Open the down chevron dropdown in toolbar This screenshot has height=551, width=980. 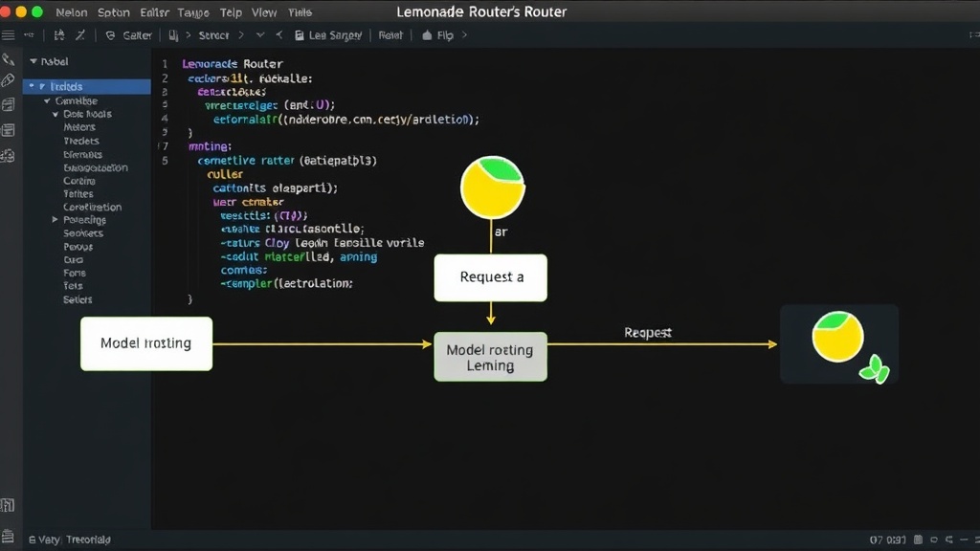click(260, 35)
